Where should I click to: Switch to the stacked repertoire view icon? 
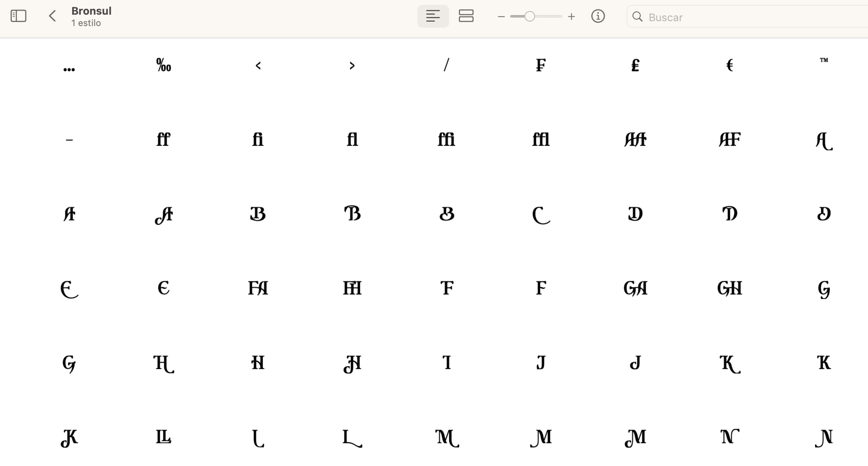(466, 16)
